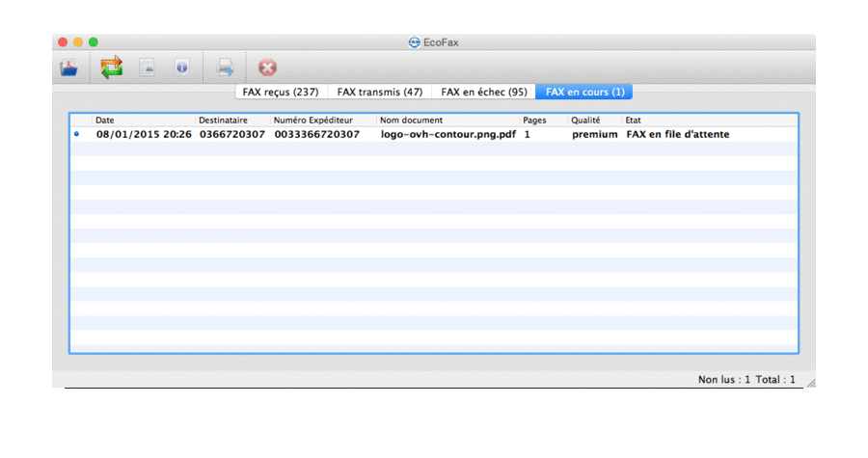Screen dimensions: 868x458
Task: Switch to the FAX reçus tab
Action: click(x=281, y=92)
